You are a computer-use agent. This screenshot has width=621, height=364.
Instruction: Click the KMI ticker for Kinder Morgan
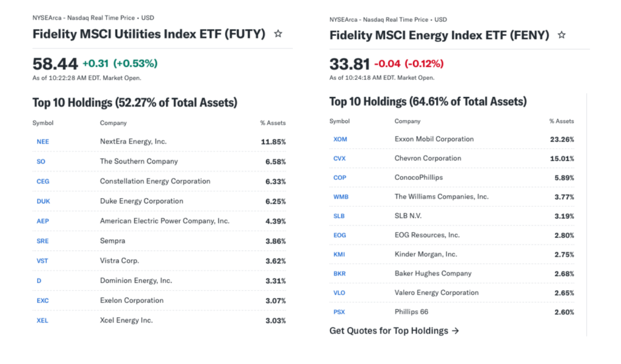(x=340, y=254)
